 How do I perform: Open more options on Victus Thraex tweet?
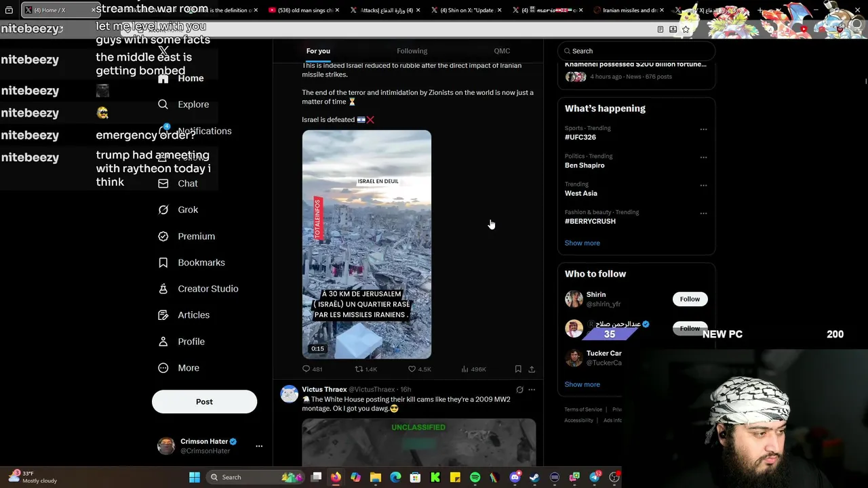[x=532, y=390]
